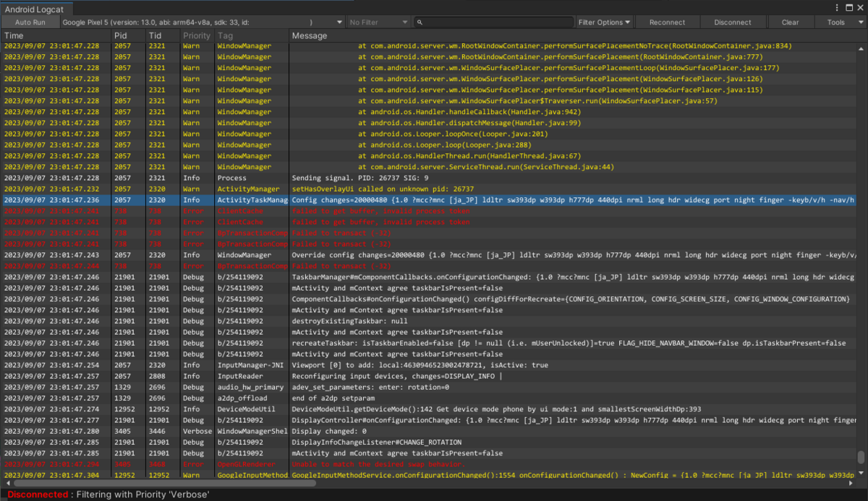Select the 'ServiceThread.run(ServiceThread.java:44)' row
Viewport: 868px width, 501px height.
click(429, 167)
